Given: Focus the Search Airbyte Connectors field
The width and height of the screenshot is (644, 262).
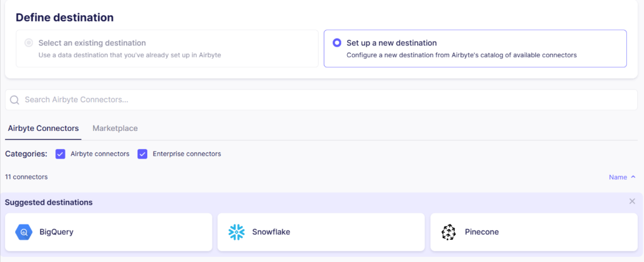Looking at the screenshot, I should [x=321, y=100].
